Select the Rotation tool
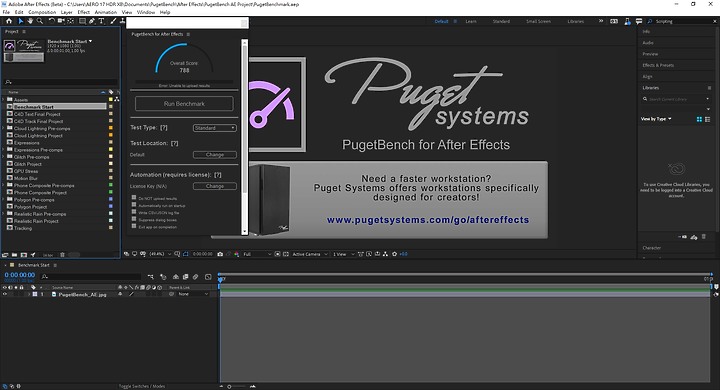Screen dimensions: 720x390 [x=51, y=21]
